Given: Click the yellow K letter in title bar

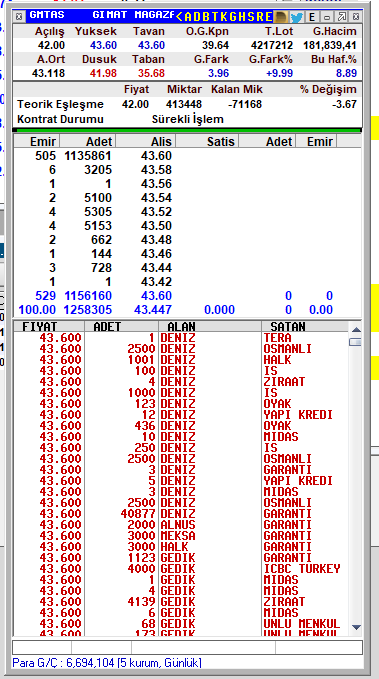Looking at the screenshot, I should tap(224, 17).
